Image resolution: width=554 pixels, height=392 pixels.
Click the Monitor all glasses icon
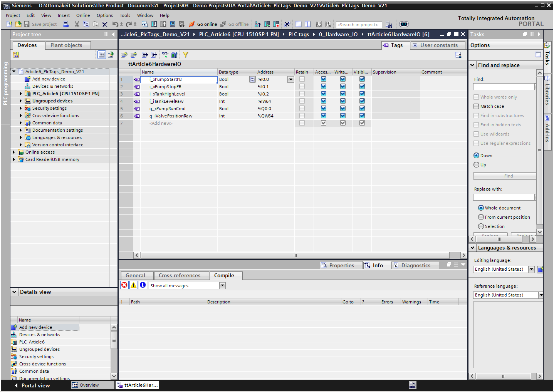(x=165, y=55)
